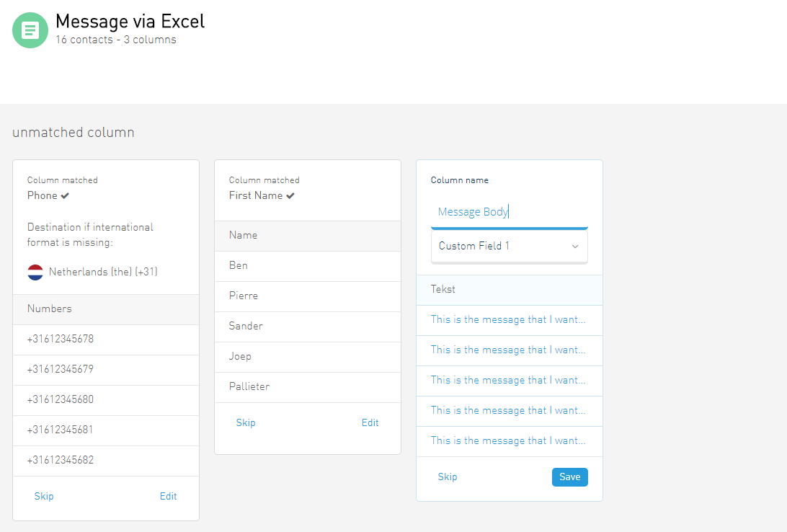Image resolution: width=787 pixels, height=532 pixels.
Task: Open the Custom Field 1 dropdown
Action: click(509, 246)
